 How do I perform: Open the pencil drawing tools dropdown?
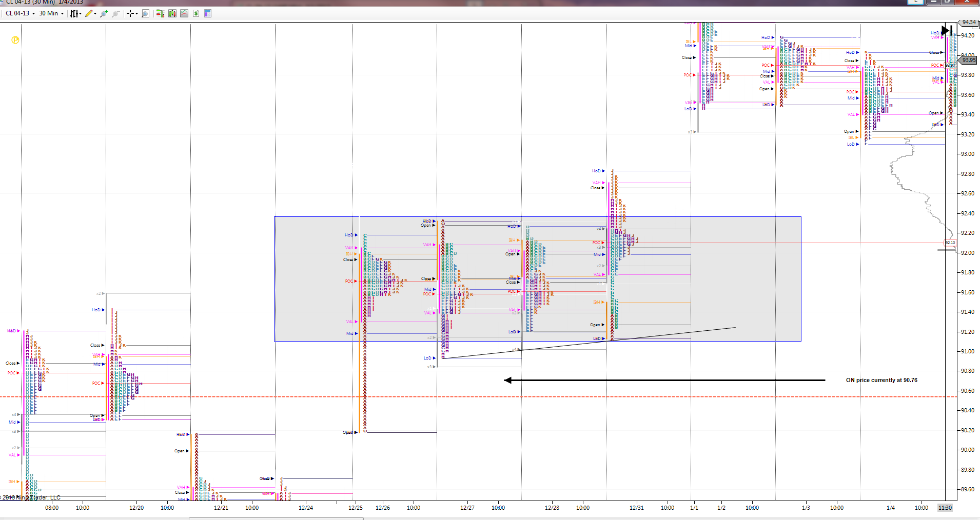91,13
